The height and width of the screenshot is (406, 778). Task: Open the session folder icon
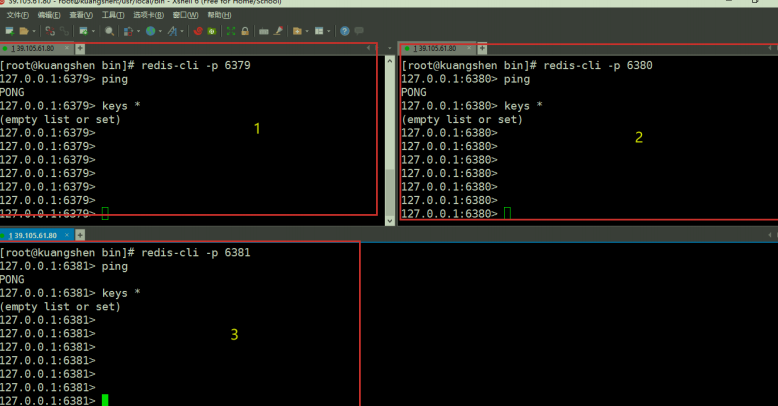[x=23, y=31]
